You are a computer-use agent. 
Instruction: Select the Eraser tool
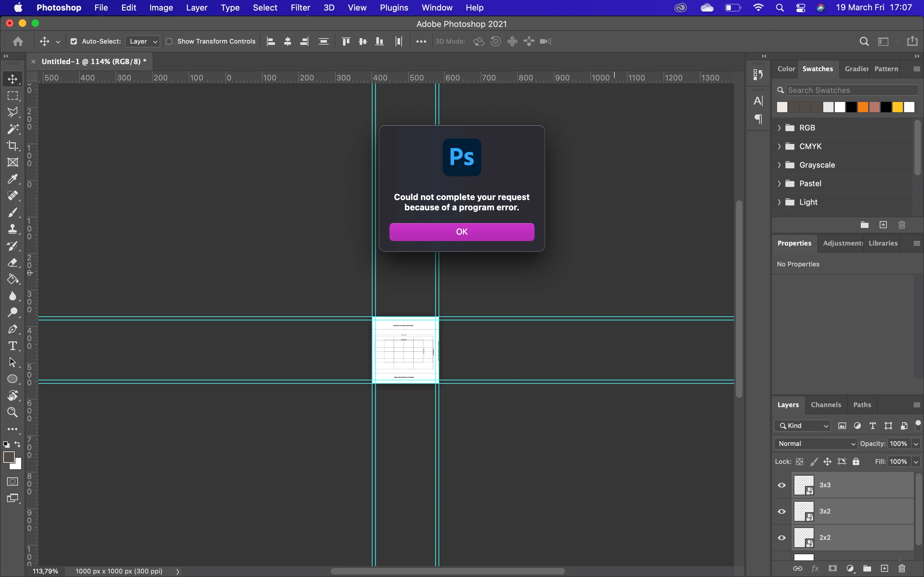(13, 263)
